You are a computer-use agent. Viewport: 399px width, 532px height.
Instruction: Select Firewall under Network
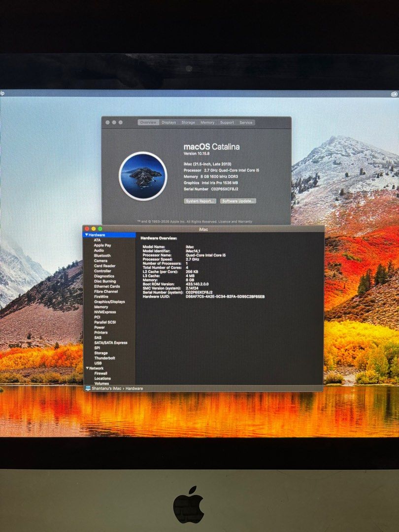tap(101, 373)
